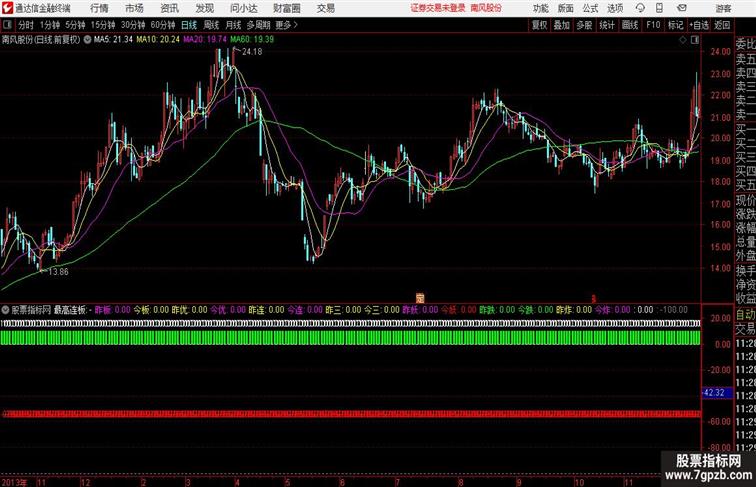Open the 公式 menu
The height and width of the screenshot is (487, 756).
click(590, 8)
